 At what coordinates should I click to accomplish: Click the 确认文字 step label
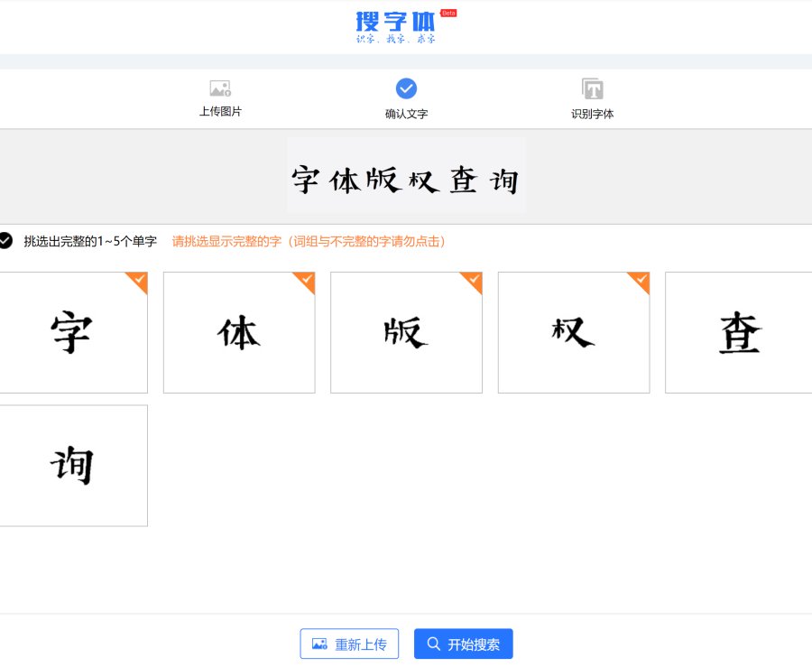pos(406,116)
